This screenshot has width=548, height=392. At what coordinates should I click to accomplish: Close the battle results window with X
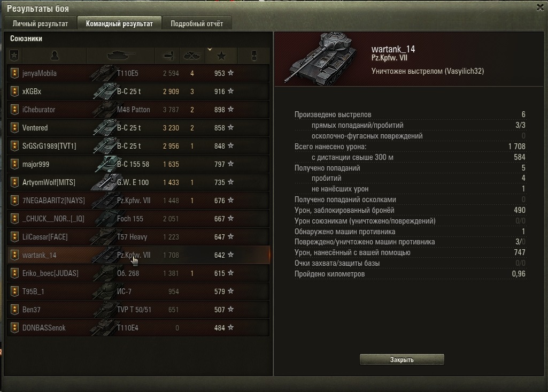540,7
